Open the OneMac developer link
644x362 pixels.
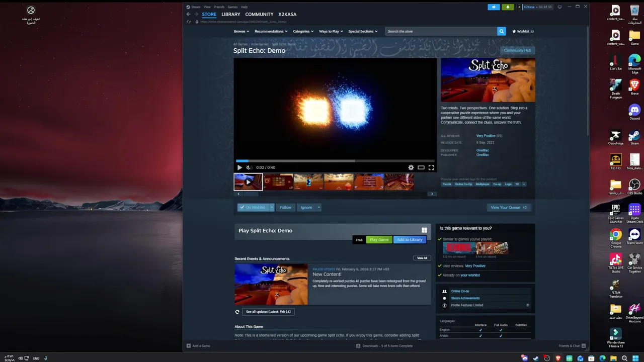tap(482, 150)
